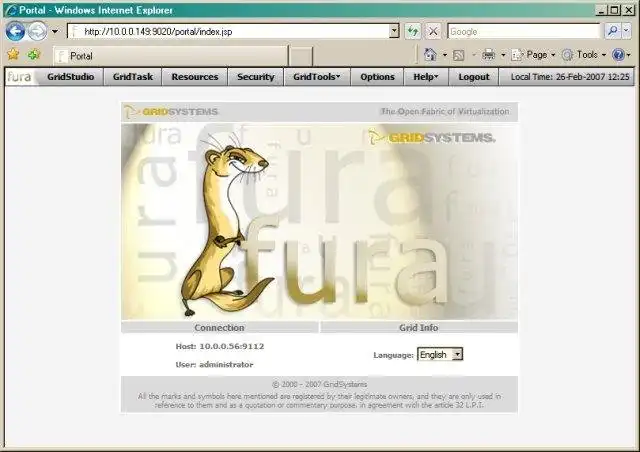640x452 pixels.
Task: Click the RSS Feeds icon
Action: (459, 55)
